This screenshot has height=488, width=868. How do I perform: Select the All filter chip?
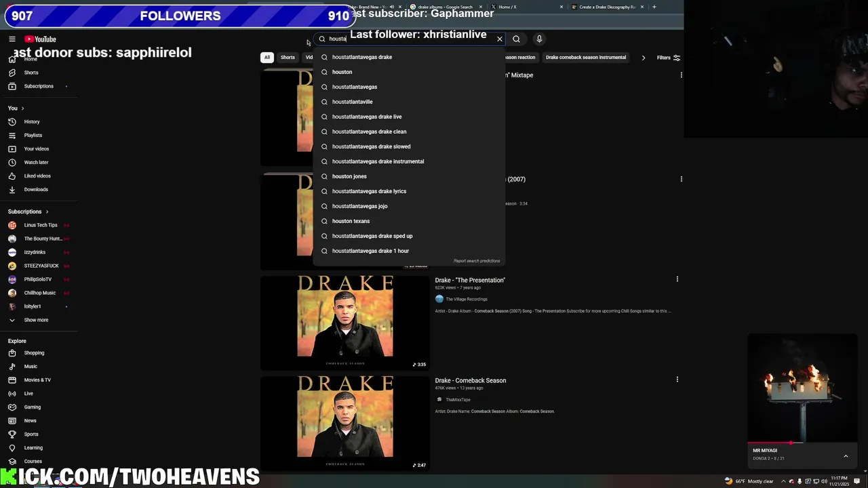pos(267,58)
